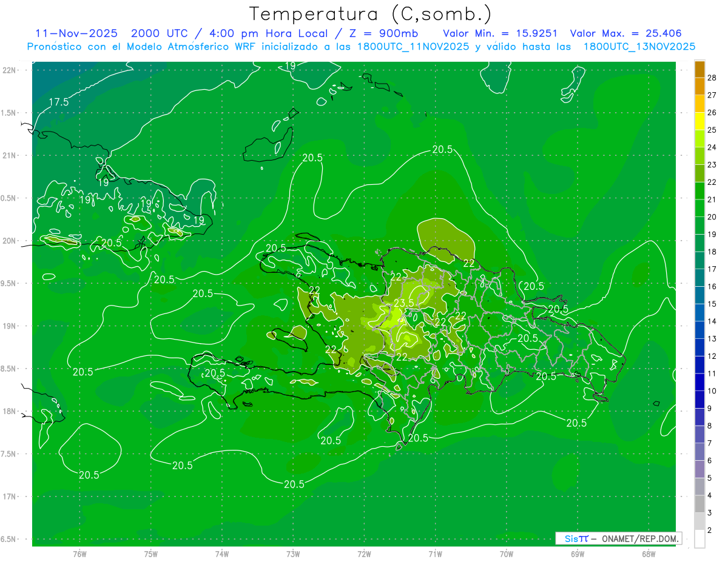Click the "21N" latitude axis label

click(x=9, y=156)
